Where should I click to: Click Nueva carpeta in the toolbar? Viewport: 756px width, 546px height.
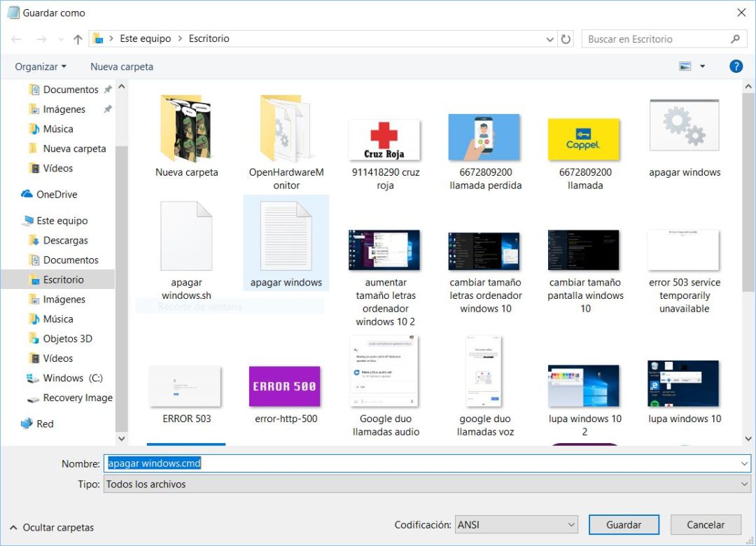[122, 66]
